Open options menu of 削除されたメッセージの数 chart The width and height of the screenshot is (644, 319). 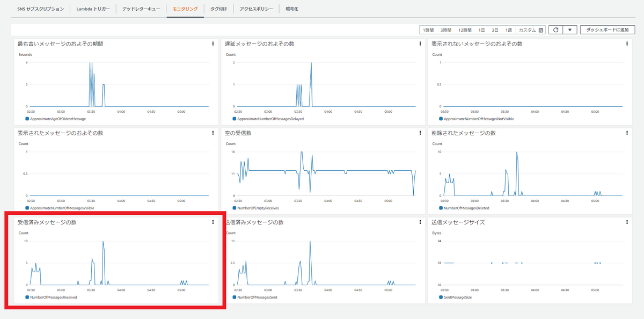[626, 133]
